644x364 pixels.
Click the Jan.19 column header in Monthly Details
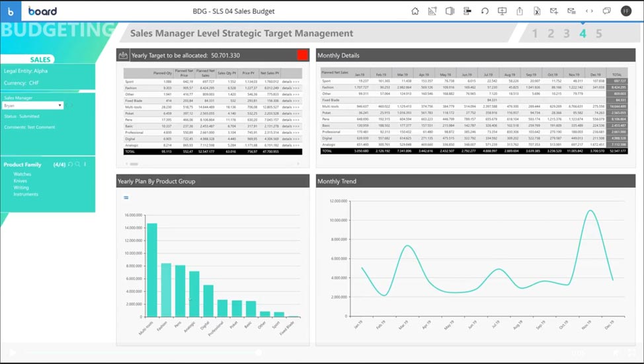360,75
